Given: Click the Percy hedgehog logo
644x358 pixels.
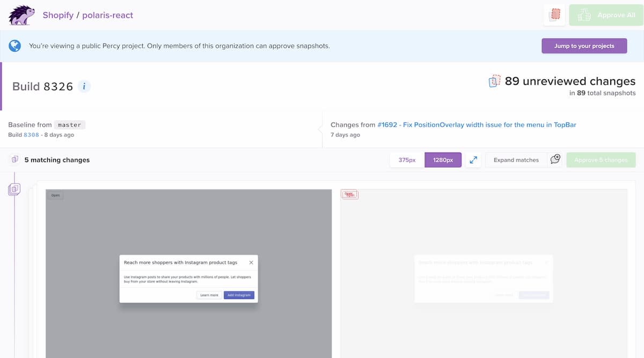Looking at the screenshot, I should click(22, 15).
